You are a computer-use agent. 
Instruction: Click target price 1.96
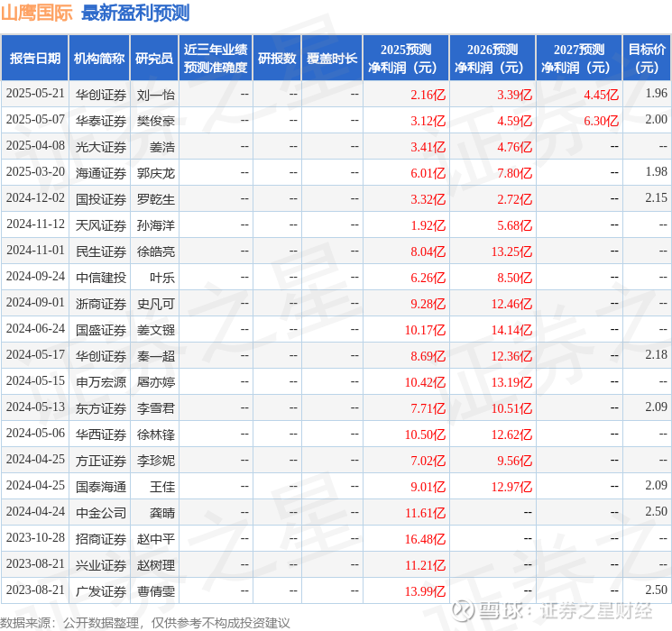pyautogui.click(x=656, y=94)
